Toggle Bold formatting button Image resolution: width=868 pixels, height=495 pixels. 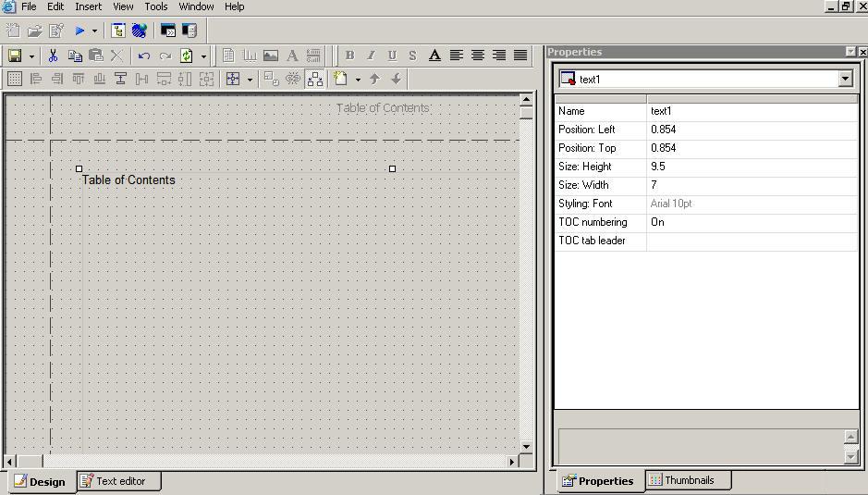click(349, 56)
